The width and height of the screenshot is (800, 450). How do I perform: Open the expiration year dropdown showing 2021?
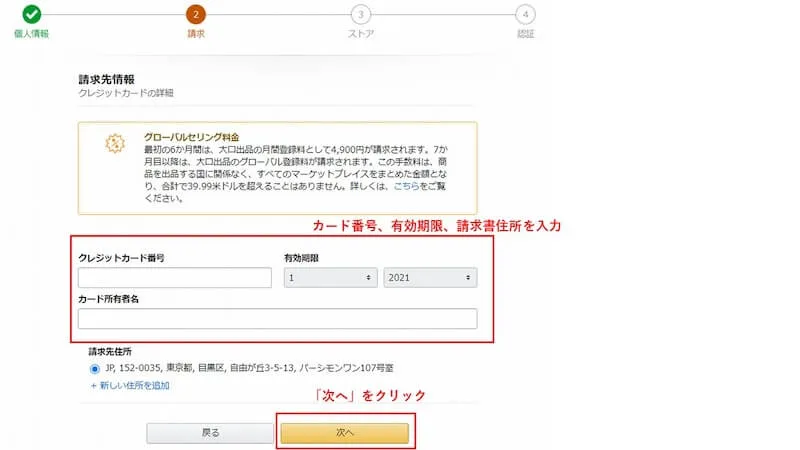click(430, 278)
